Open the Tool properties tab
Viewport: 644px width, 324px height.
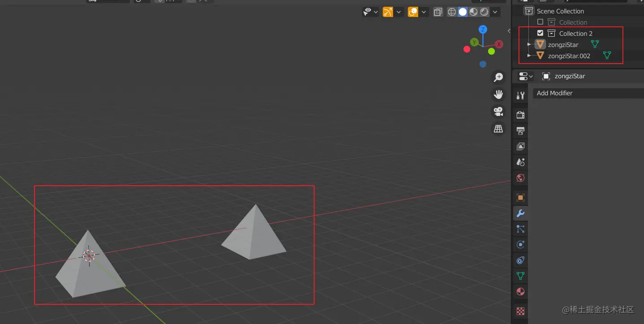(520, 95)
